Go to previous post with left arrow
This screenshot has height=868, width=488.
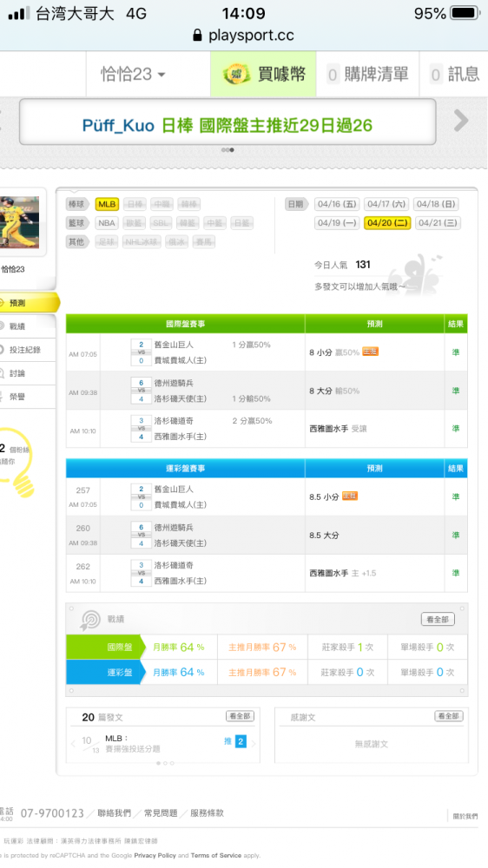73,744
